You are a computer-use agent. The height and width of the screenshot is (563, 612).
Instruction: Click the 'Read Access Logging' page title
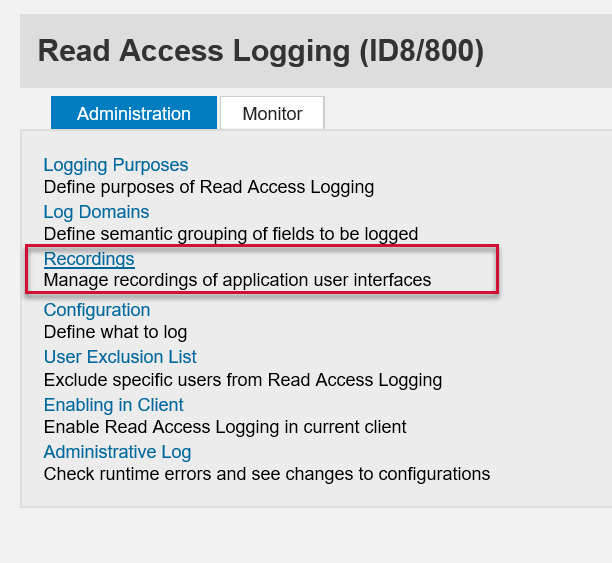(x=193, y=51)
